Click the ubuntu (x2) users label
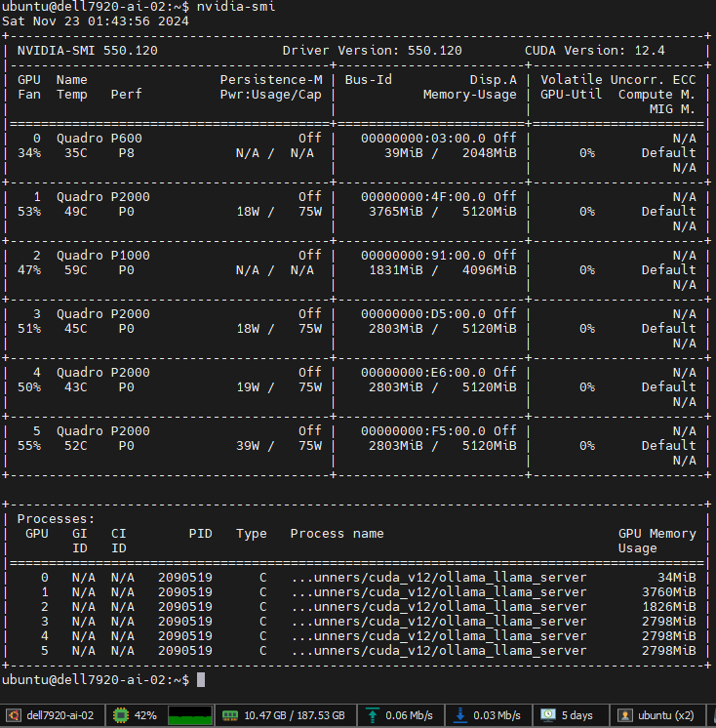Image resolution: width=716 pixels, height=728 pixels. pos(666,715)
